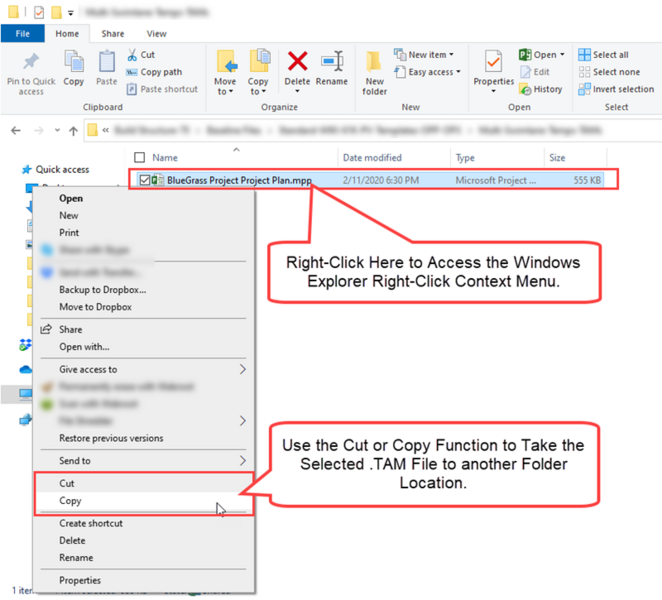Choose Delete in the context menu

pyautogui.click(x=72, y=540)
